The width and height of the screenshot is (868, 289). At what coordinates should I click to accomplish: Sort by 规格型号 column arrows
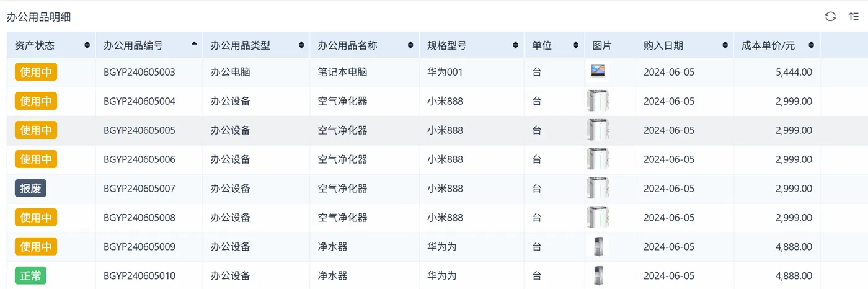(x=515, y=46)
